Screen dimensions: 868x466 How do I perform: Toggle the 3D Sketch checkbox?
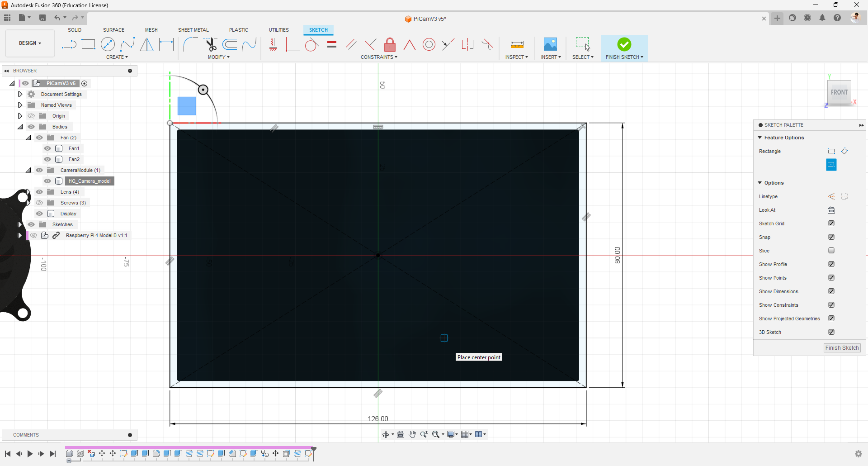[831, 332]
